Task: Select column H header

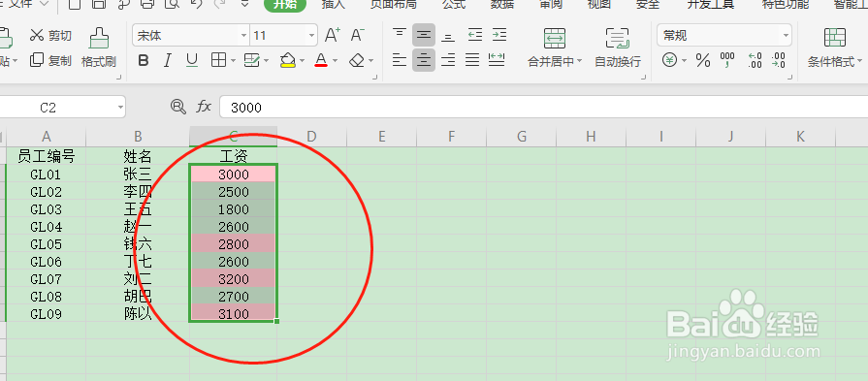Action: [x=591, y=137]
